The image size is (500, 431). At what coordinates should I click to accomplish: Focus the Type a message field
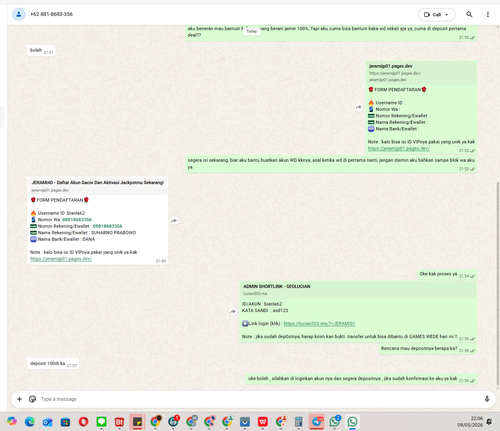point(260,399)
